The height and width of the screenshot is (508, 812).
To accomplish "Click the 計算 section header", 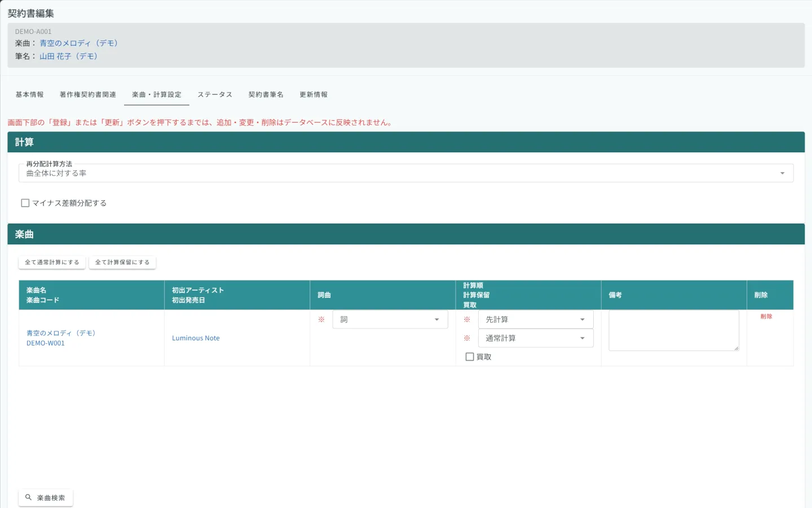I will click(406, 142).
